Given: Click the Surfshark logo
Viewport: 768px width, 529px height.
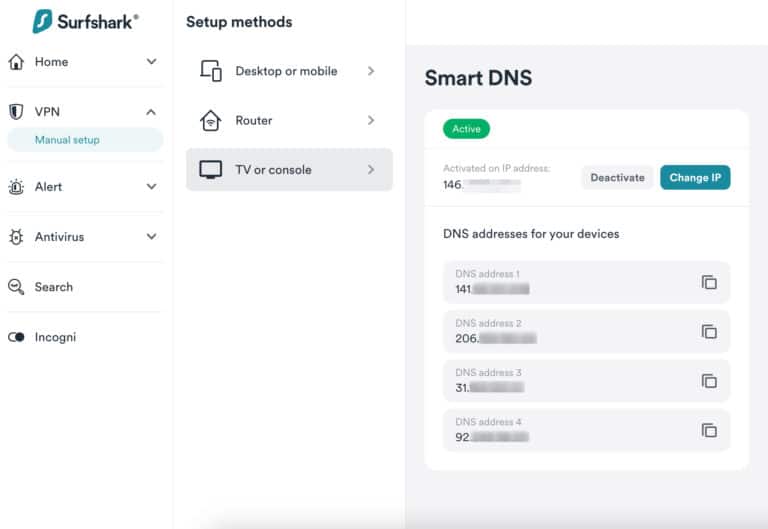Looking at the screenshot, I should 85,21.
